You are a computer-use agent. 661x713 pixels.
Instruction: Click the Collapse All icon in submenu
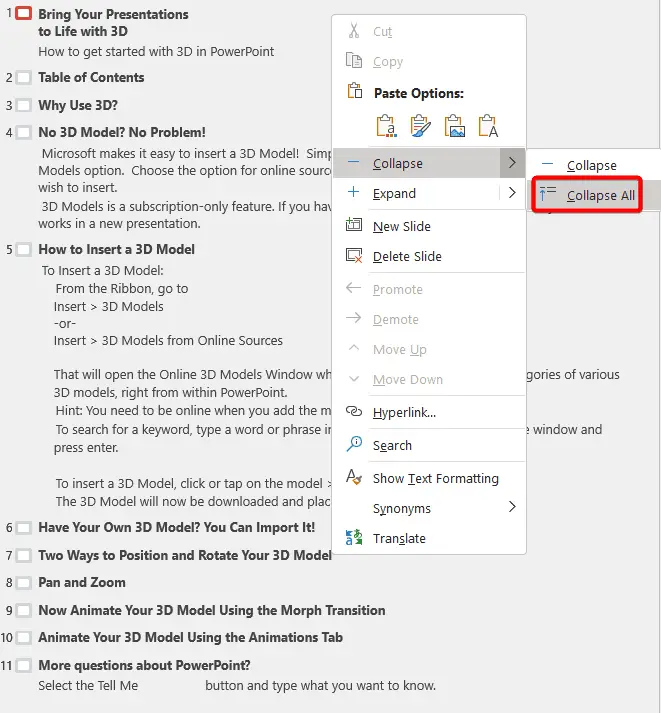pos(548,194)
